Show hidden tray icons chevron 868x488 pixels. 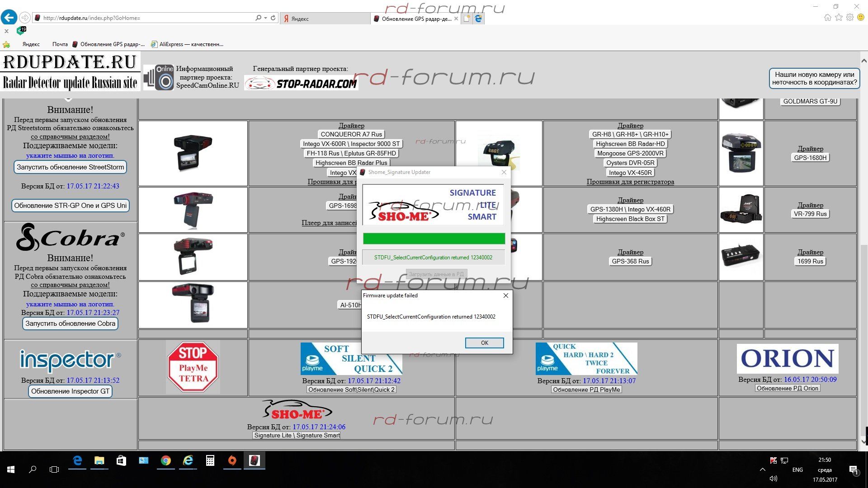click(x=762, y=470)
